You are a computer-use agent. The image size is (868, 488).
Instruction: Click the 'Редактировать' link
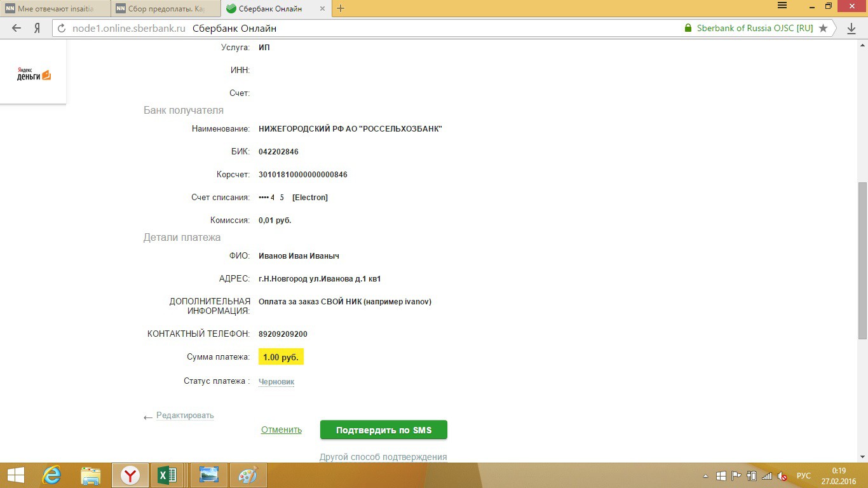tap(185, 416)
